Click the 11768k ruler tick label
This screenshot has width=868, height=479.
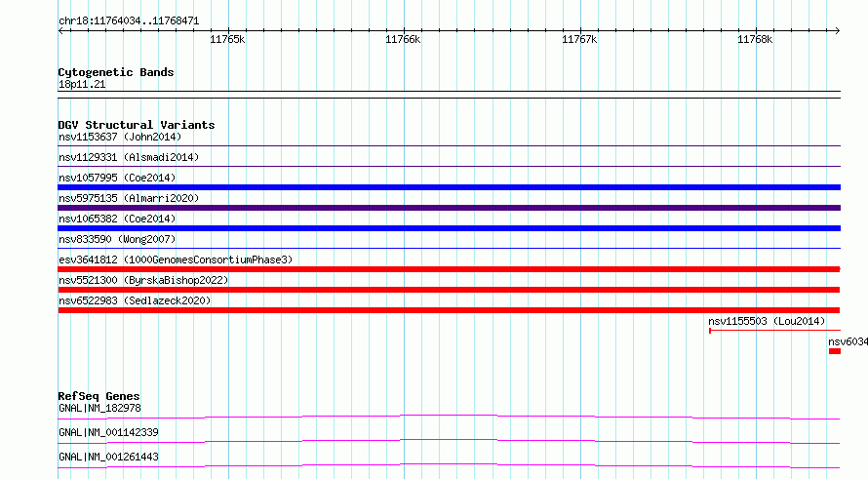coord(755,39)
